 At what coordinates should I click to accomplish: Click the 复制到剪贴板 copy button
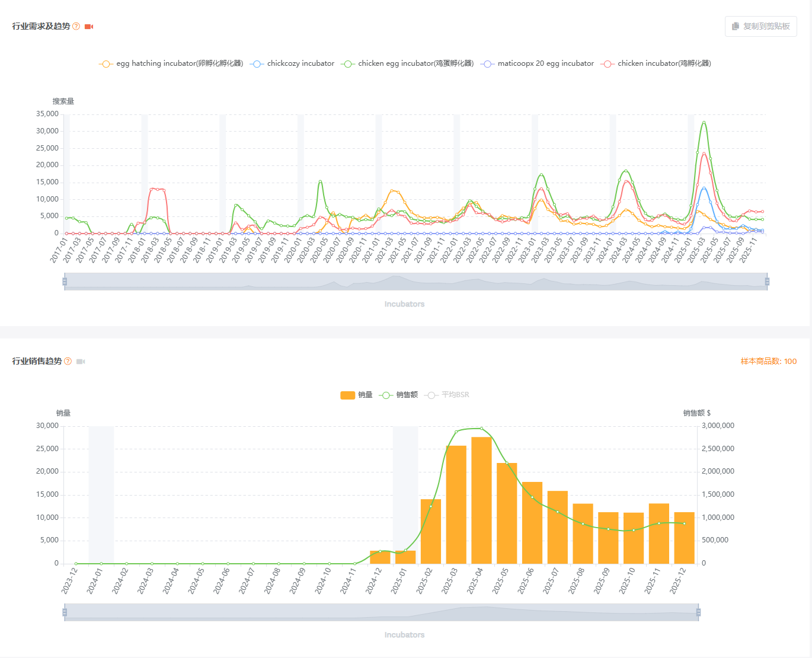pyautogui.click(x=760, y=26)
